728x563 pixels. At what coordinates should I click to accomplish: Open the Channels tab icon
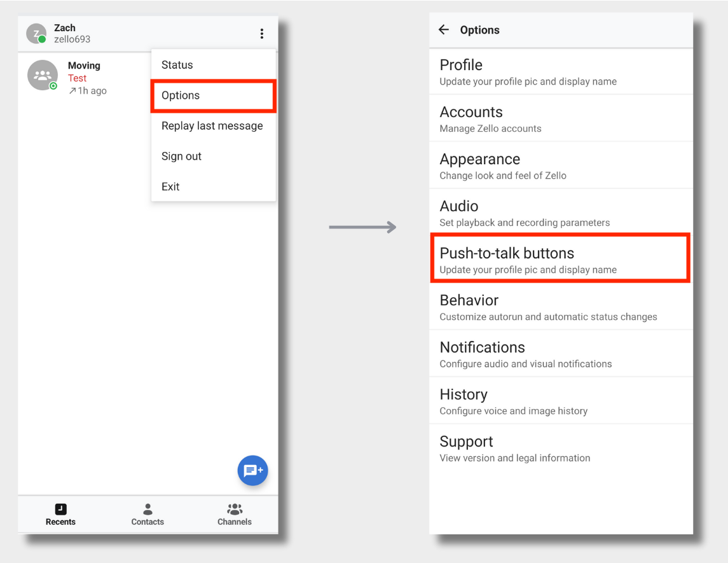coord(234,509)
